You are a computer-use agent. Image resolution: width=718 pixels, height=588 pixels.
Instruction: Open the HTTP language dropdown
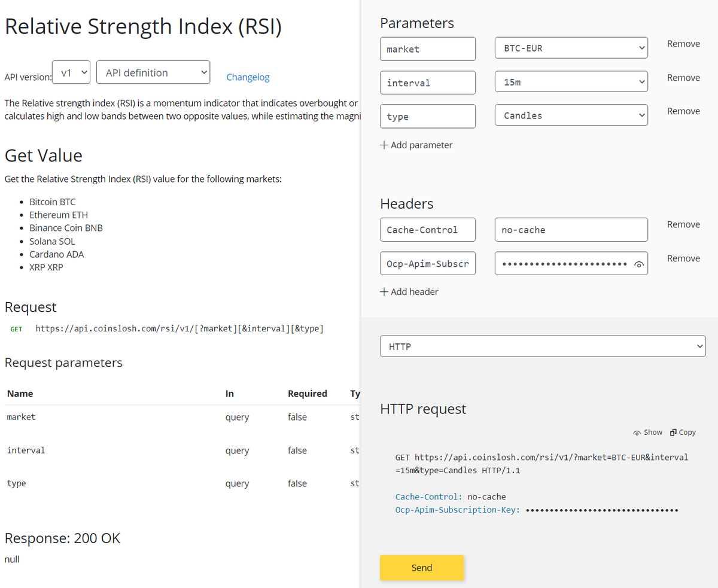coord(543,346)
